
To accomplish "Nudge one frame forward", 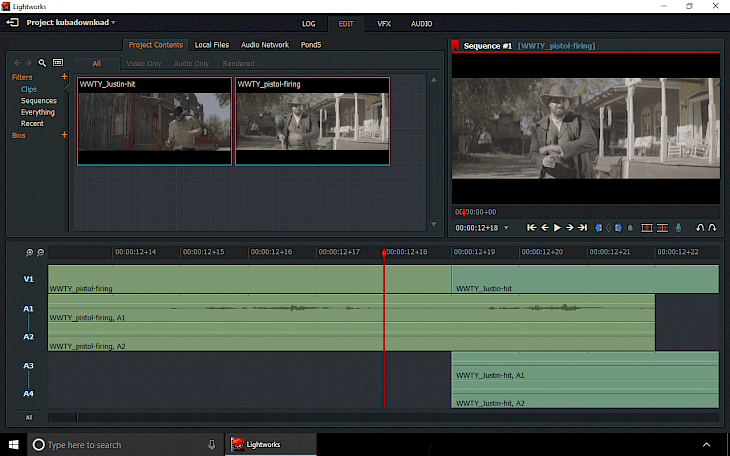I will coord(569,227).
